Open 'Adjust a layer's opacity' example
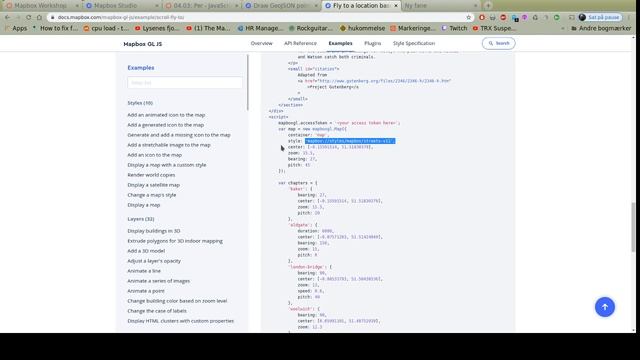 point(154,261)
